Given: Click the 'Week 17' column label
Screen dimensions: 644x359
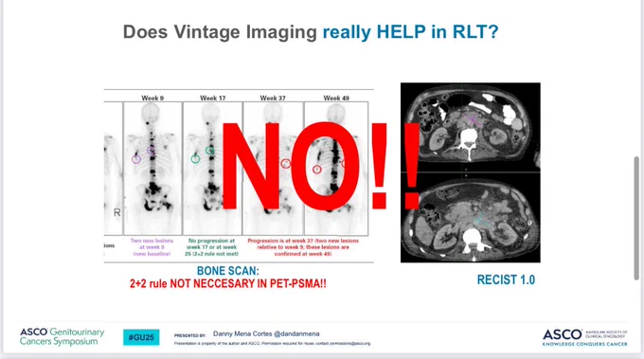Looking at the screenshot, I should pyautogui.click(x=213, y=98).
